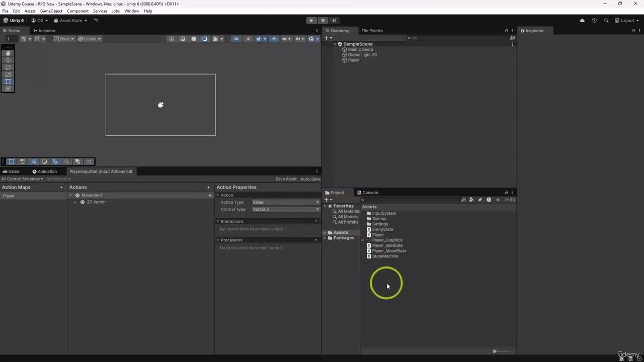Click the Step frame button
This screenshot has width=644, height=362.
pyautogui.click(x=334, y=21)
